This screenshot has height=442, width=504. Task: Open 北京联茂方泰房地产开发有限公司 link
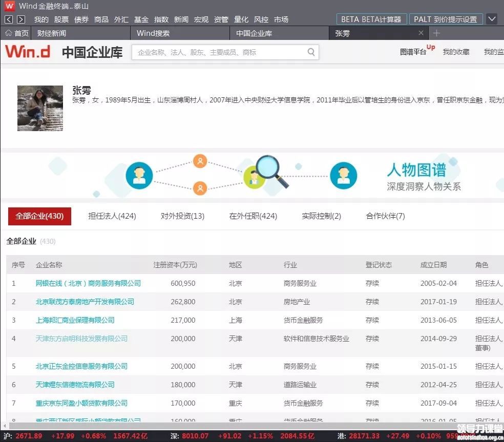(x=85, y=302)
